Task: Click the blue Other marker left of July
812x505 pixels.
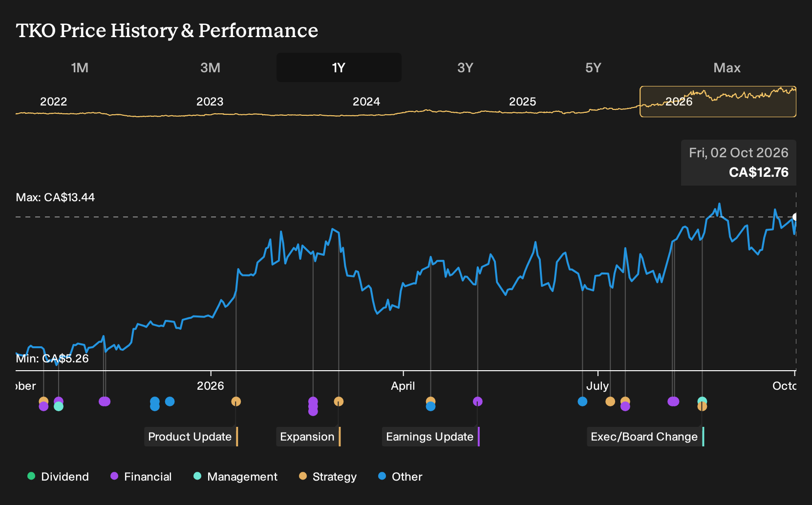Action: [582, 401]
